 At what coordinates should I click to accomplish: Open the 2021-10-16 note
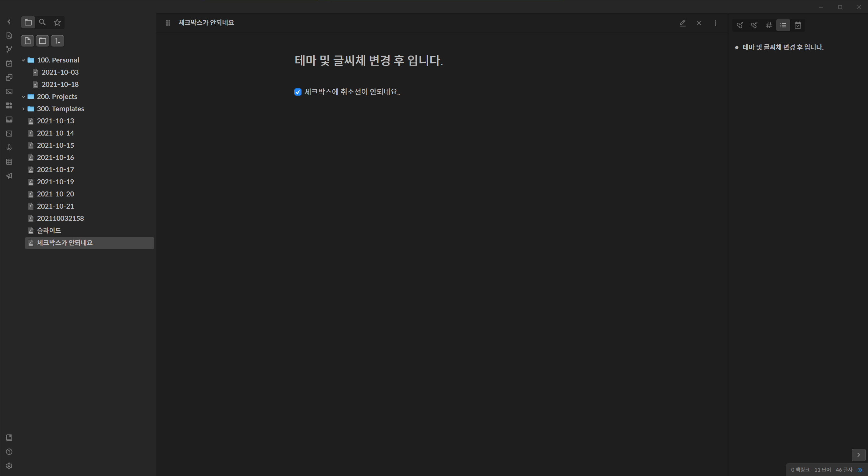click(x=55, y=157)
